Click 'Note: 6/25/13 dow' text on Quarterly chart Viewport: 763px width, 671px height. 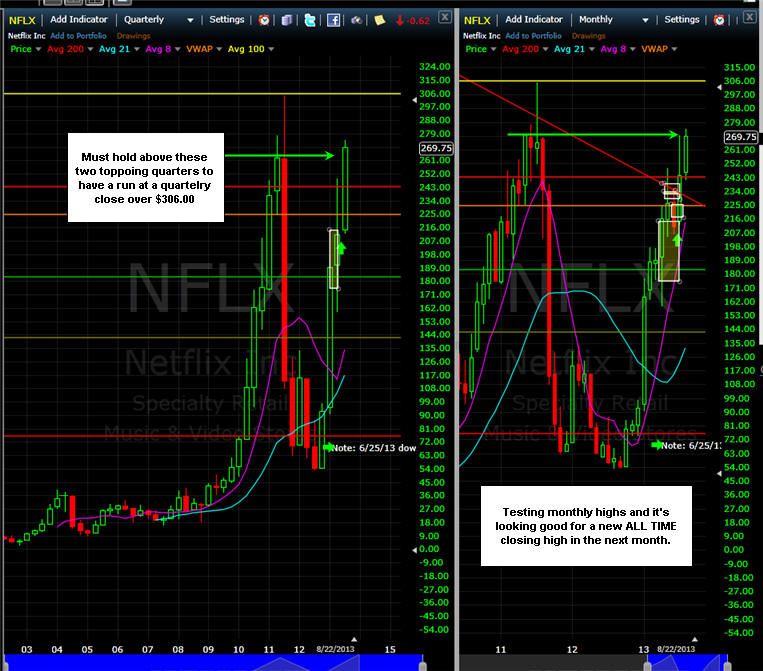pyautogui.click(x=374, y=448)
